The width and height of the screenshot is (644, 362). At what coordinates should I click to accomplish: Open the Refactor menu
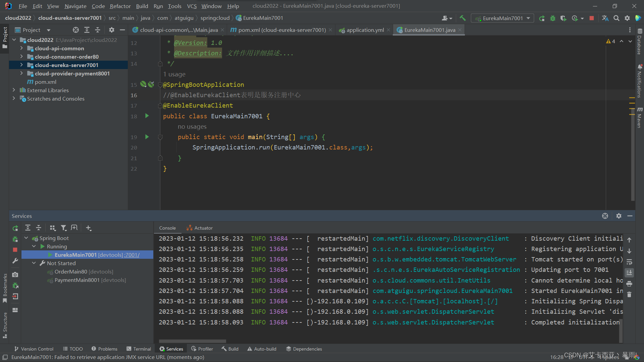(120, 6)
